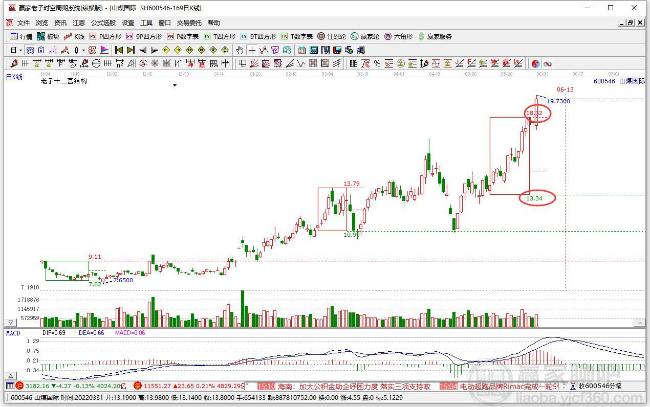Open the 工具 menu
The image size is (650, 407).
[x=146, y=23]
